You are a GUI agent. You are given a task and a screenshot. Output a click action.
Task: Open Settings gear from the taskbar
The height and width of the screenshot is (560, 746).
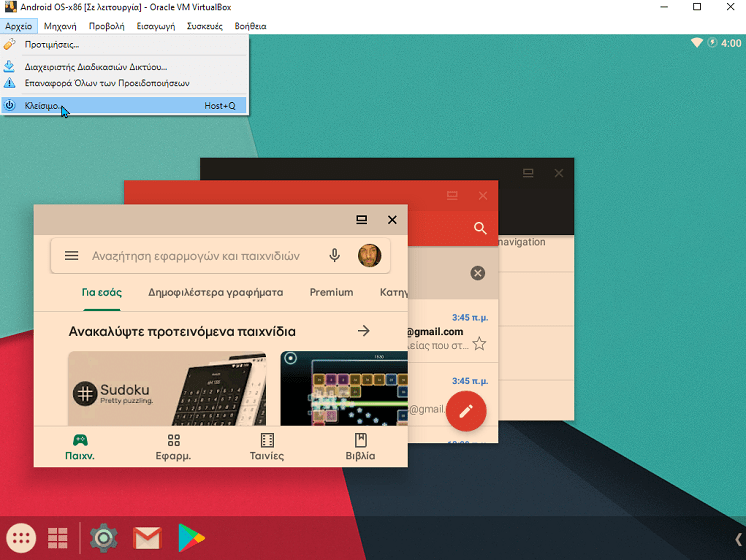click(x=103, y=538)
